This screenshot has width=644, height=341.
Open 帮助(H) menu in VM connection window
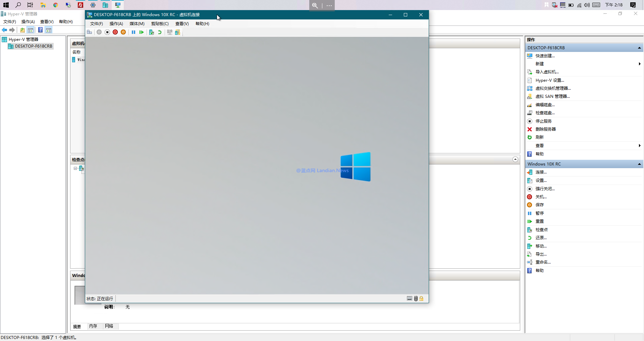203,24
